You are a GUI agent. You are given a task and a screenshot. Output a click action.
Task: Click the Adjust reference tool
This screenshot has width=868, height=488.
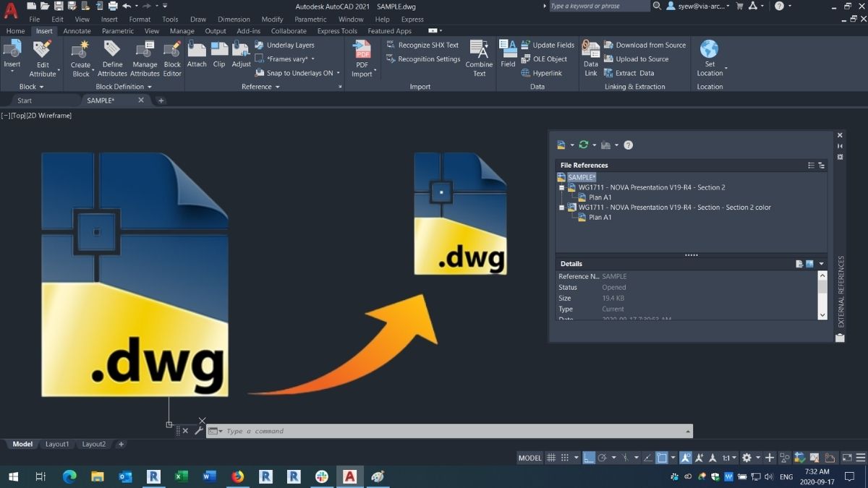[241, 55]
